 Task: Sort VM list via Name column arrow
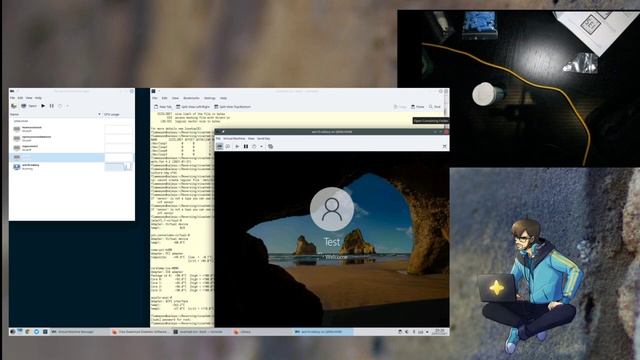coord(99,115)
